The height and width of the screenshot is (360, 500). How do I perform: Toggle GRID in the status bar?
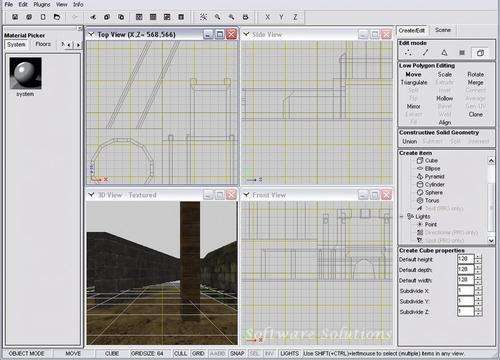tap(198, 353)
